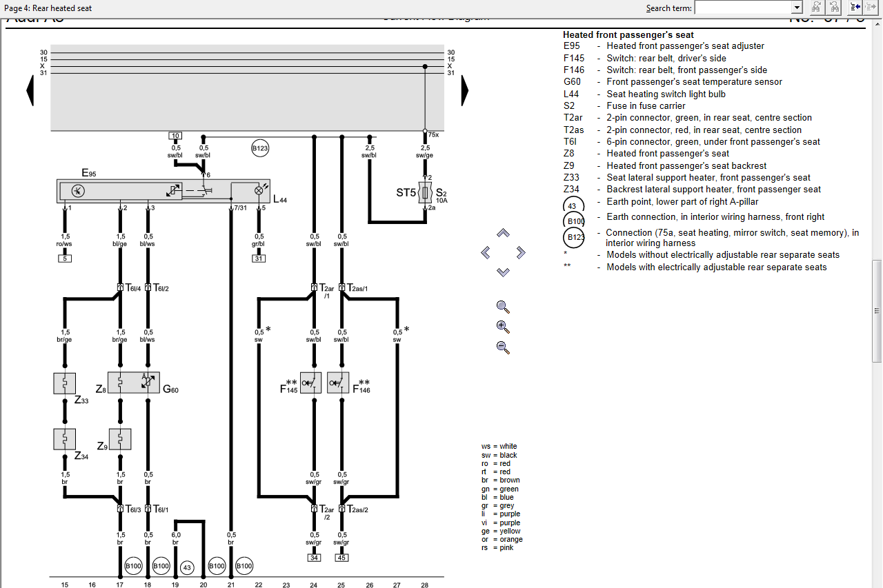883x588 pixels.
Task: Click the B123 connection circle in diagram
Action: coord(259,148)
